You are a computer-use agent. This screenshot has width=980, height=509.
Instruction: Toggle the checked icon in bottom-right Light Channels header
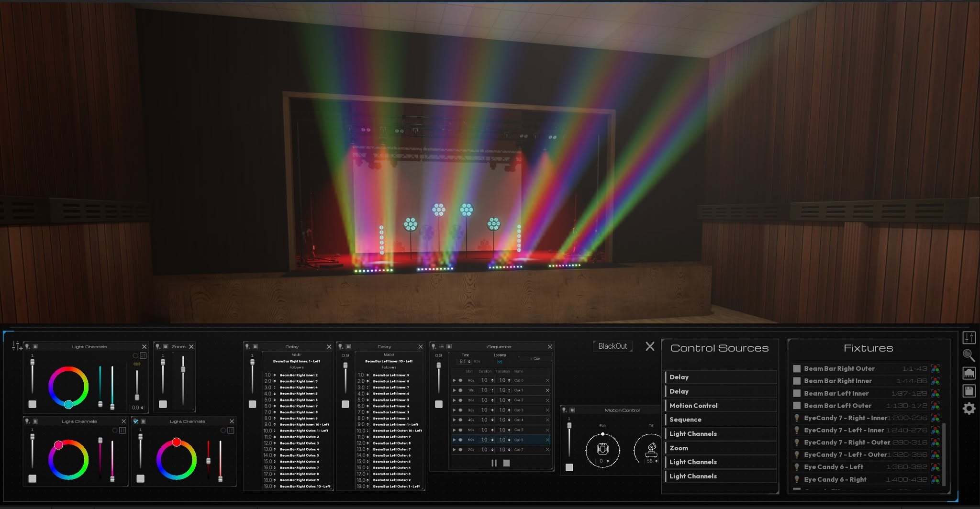click(136, 421)
